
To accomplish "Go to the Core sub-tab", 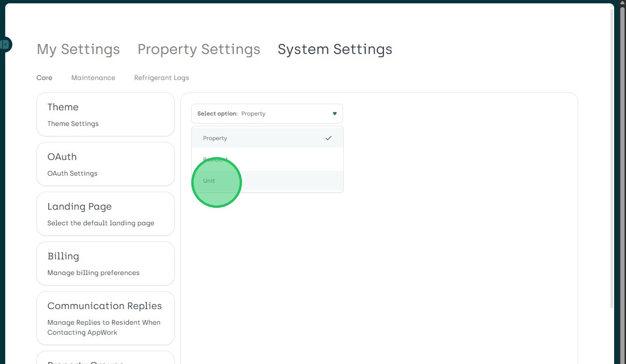I will coord(45,78).
